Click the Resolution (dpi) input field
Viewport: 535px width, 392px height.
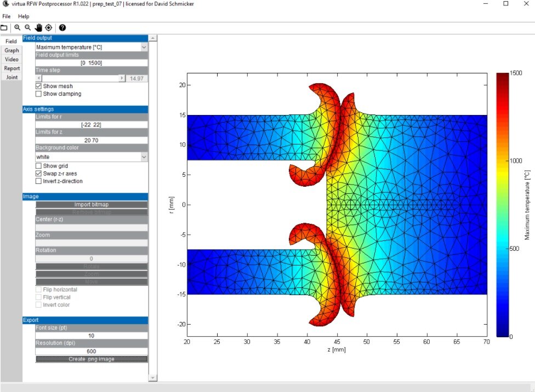pos(92,351)
